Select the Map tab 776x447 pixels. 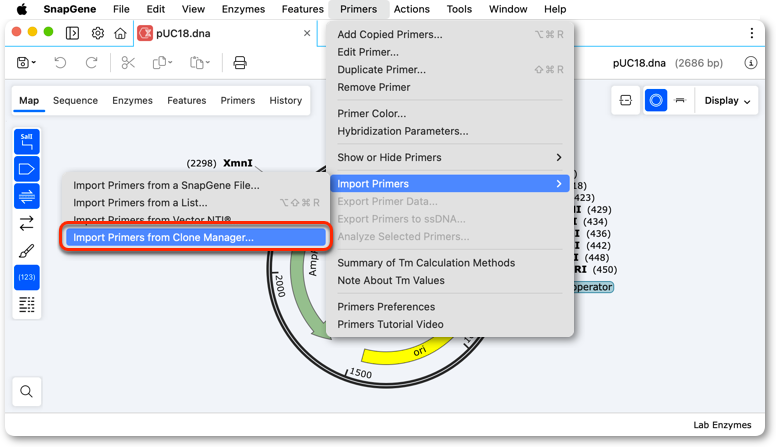click(x=29, y=100)
